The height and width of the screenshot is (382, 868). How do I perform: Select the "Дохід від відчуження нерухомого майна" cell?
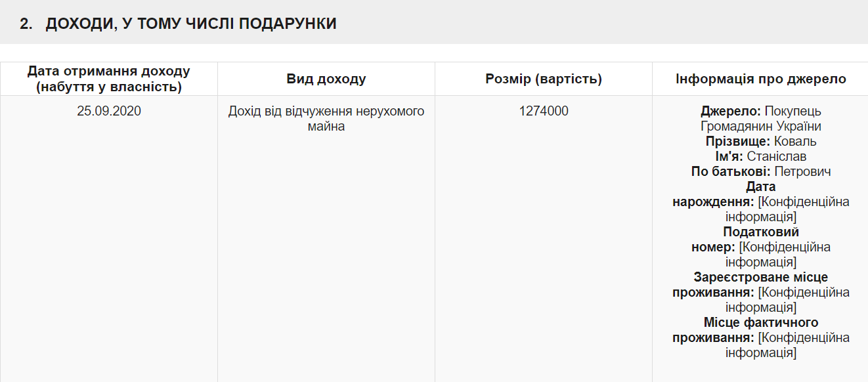[326, 119]
